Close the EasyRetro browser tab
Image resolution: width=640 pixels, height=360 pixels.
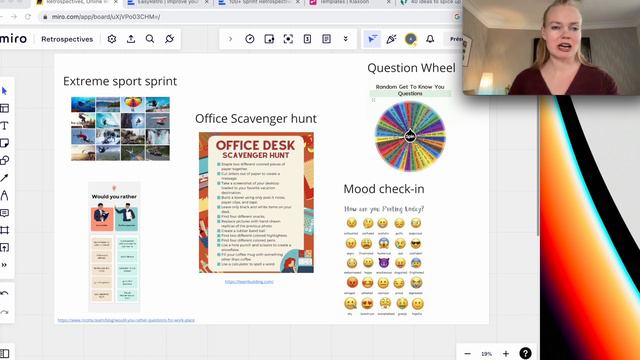pos(206,2)
